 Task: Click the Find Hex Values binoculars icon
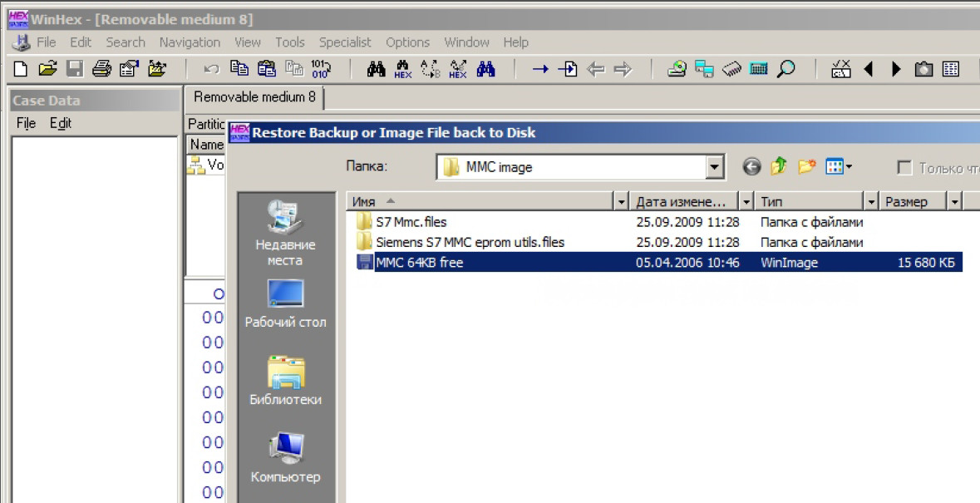tap(403, 69)
